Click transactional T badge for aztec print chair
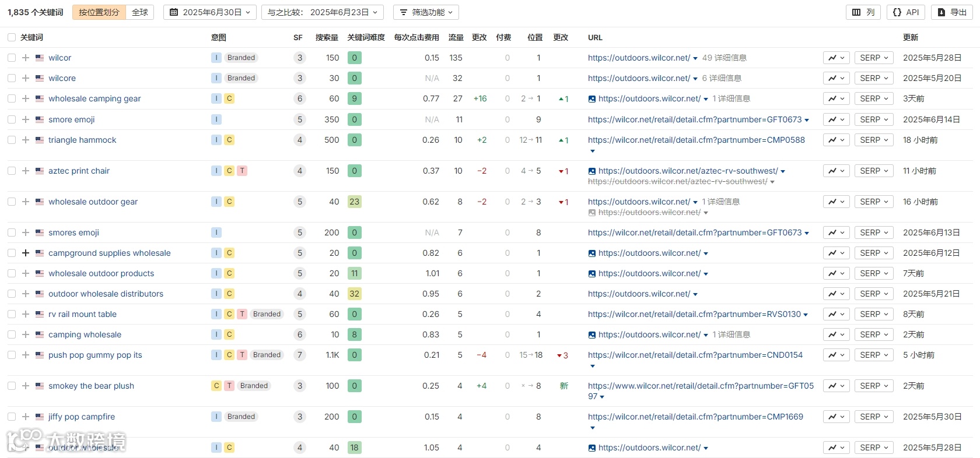Screen dimensions: 980x458 [x=242, y=171]
